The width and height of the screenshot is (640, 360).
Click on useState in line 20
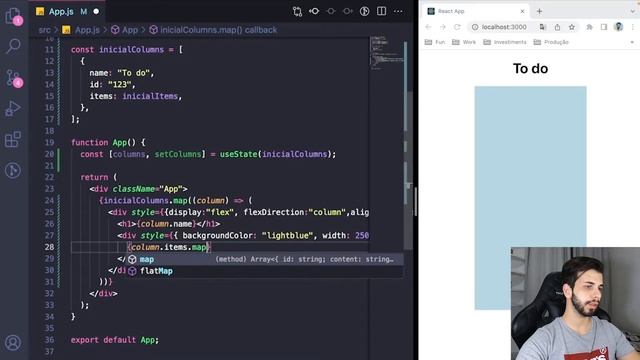pyautogui.click(x=238, y=154)
